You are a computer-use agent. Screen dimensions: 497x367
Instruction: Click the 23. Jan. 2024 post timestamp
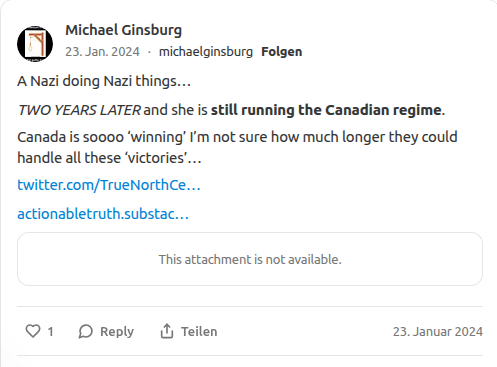click(102, 52)
